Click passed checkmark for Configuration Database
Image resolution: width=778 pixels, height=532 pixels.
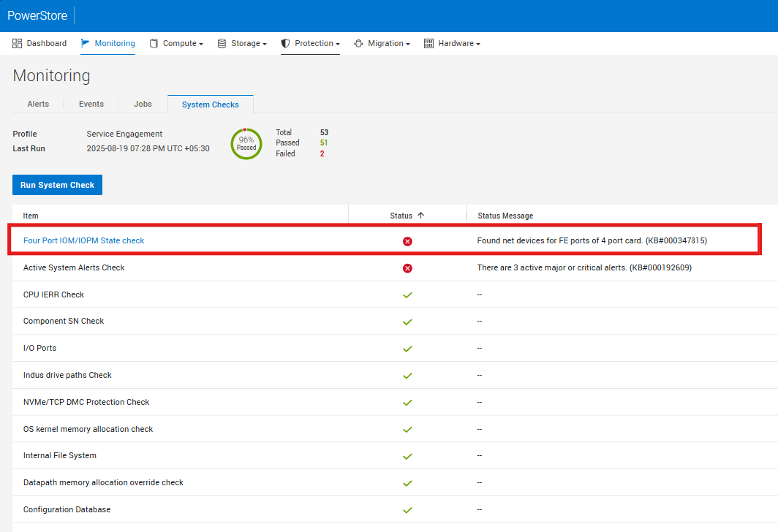click(x=407, y=509)
